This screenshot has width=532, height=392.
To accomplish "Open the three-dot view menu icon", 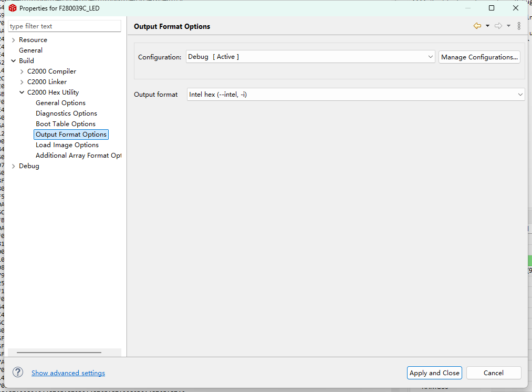I will [x=519, y=26].
